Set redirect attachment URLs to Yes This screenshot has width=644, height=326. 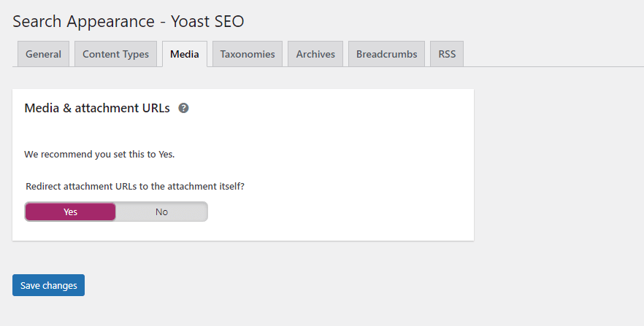click(70, 211)
